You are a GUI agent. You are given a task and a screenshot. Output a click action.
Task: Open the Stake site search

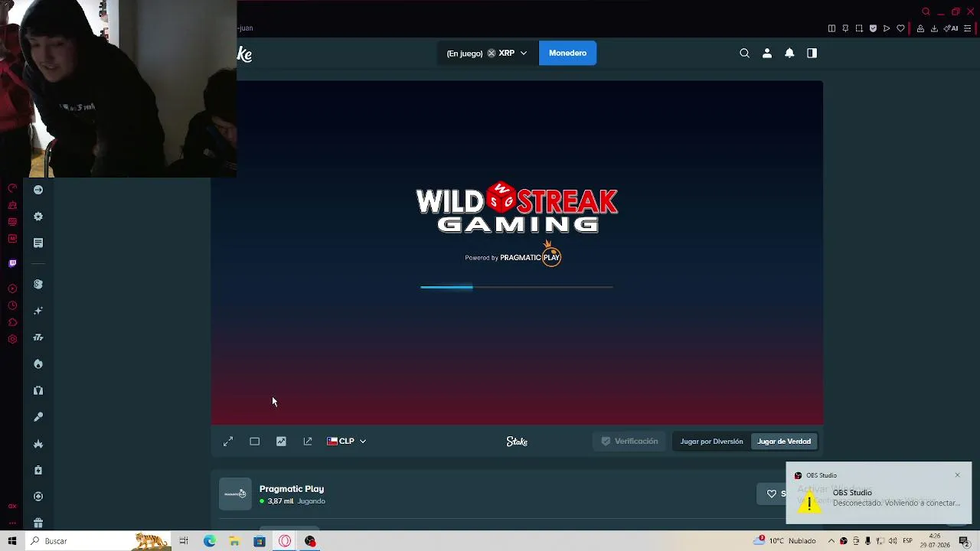(x=744, y=53)
